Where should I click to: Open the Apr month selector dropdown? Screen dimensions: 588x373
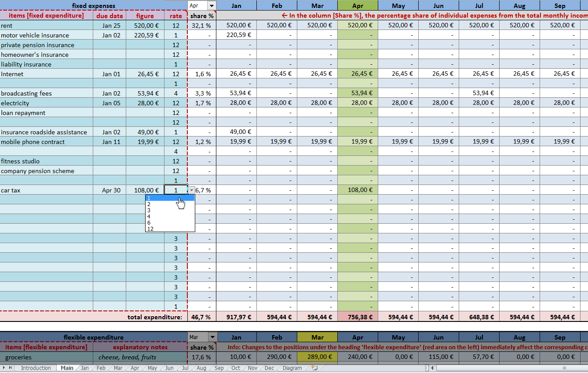pos(212,6)
